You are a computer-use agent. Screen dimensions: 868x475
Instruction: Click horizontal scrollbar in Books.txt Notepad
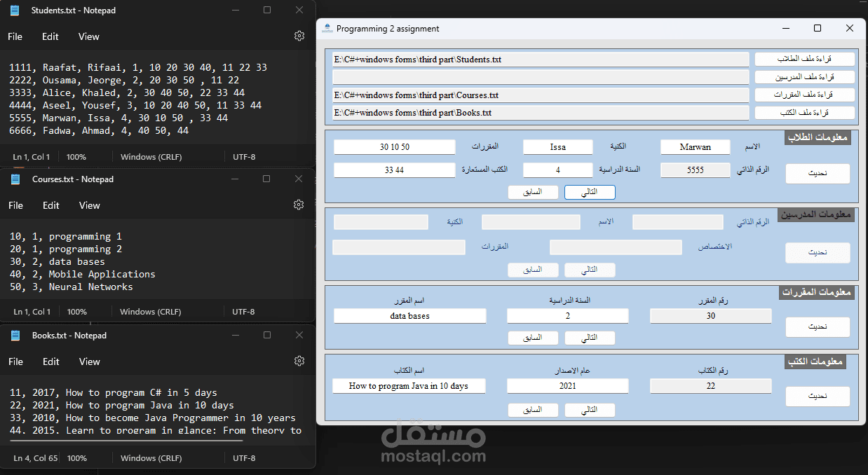pos(126,441)
